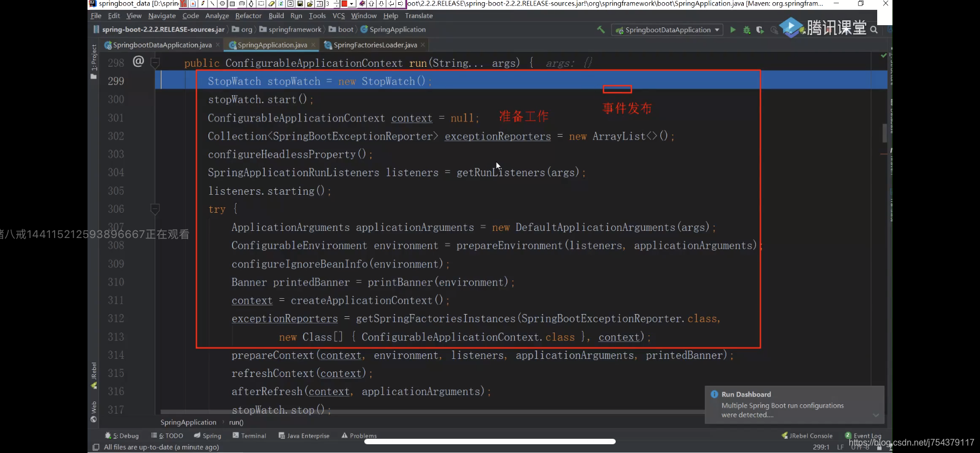Click the springframework package breadcrumb

(x=290, y=30)
